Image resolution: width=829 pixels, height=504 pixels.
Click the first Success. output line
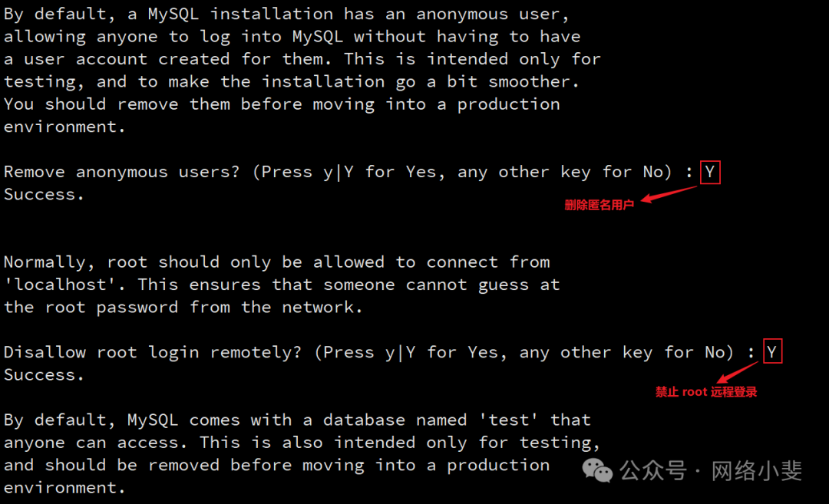coord(44,194)
